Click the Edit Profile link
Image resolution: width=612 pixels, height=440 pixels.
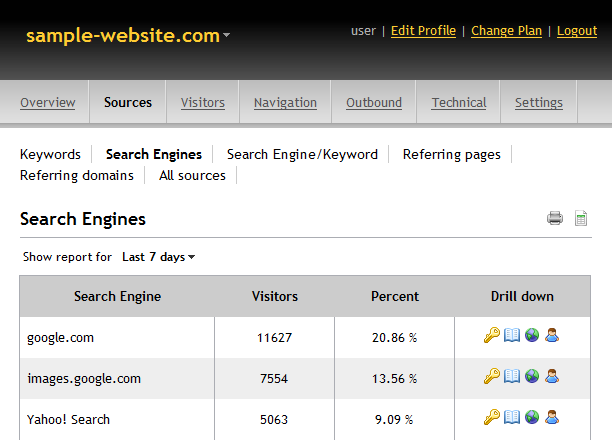(x=423, y=31)
